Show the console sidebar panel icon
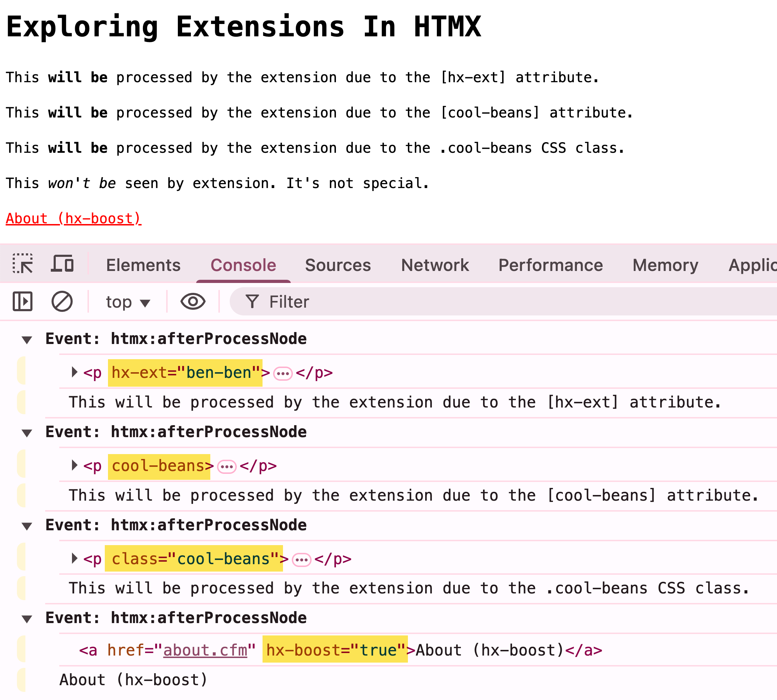This screenshot has width=777, height=700. (23, 301)
